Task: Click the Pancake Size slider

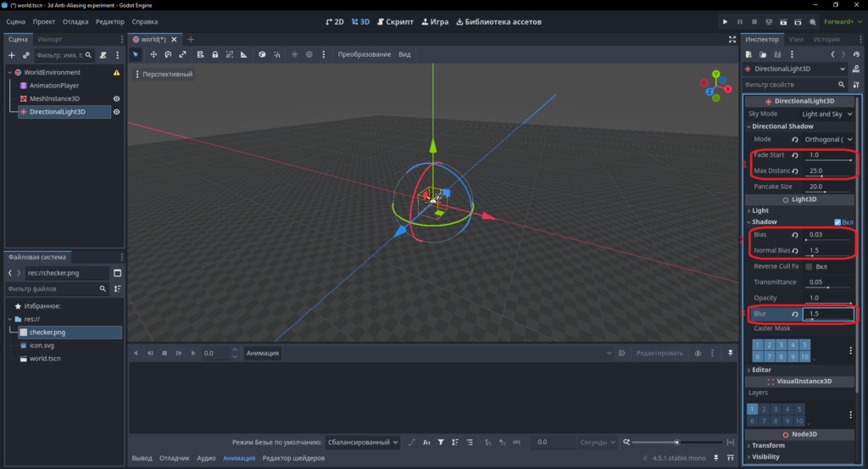Action: pos(827,192)
